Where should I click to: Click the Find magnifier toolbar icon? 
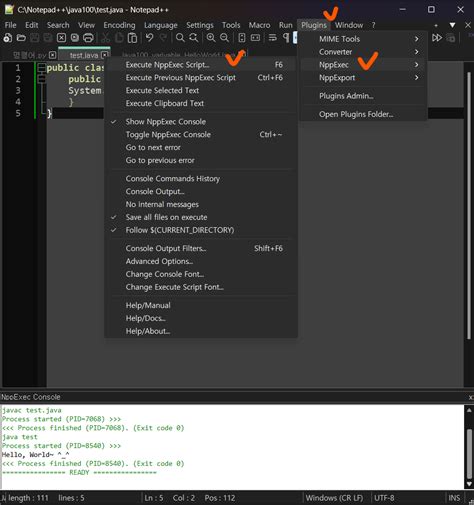pyautogui.click(x=180, y=38)
